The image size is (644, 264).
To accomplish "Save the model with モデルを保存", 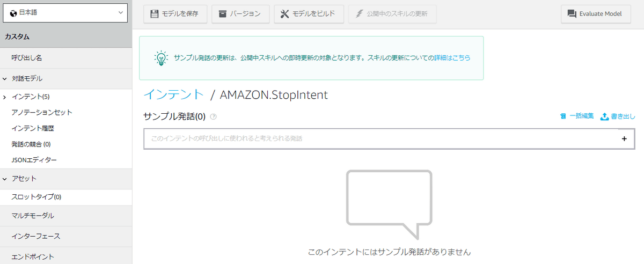I will 175,14.
